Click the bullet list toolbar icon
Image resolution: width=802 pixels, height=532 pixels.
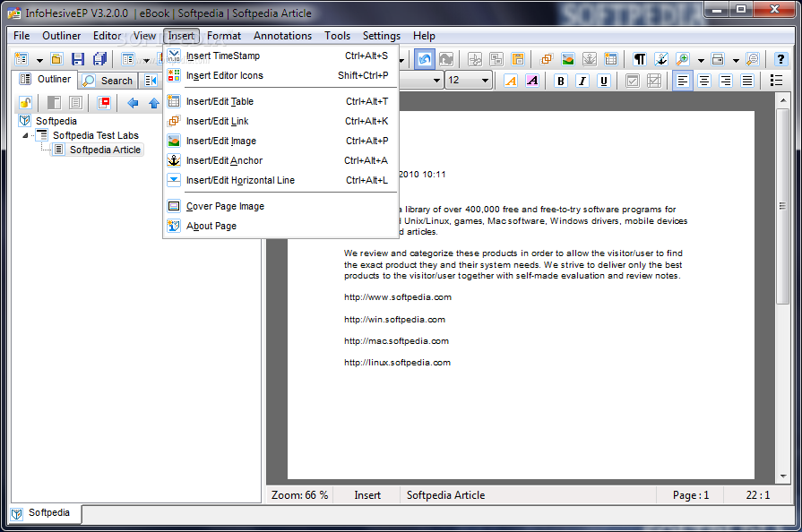pos(776,81)
